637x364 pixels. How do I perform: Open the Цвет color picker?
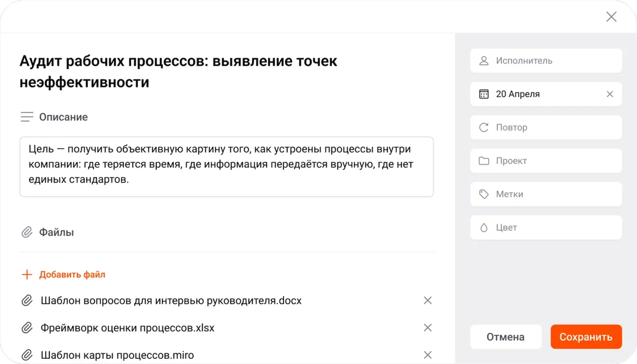click(546, 227)
